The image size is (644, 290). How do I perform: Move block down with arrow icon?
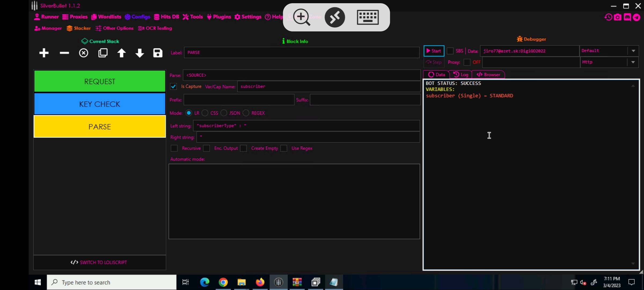pyautogui.click(x=140, y=53)
